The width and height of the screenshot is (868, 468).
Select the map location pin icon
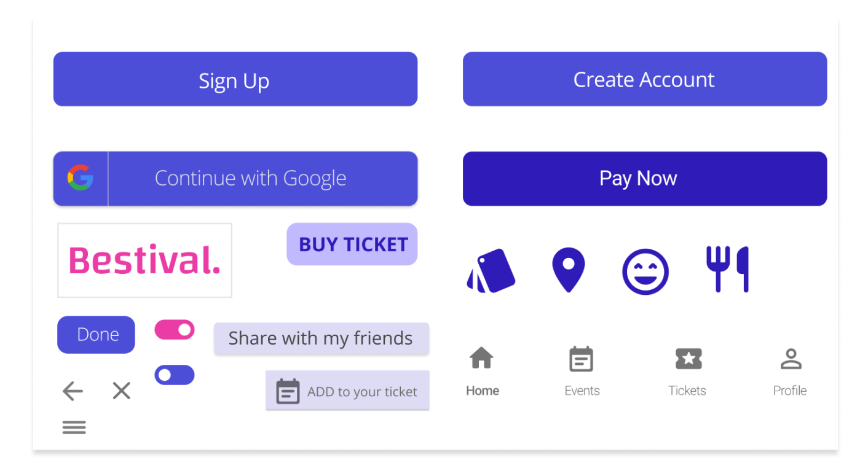[x=569, y=270]
